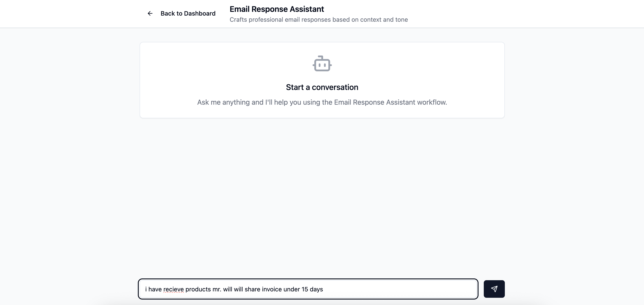Click the word products in the message
The height and width of the screenshot is (305, 644).
tap(198, 289)
